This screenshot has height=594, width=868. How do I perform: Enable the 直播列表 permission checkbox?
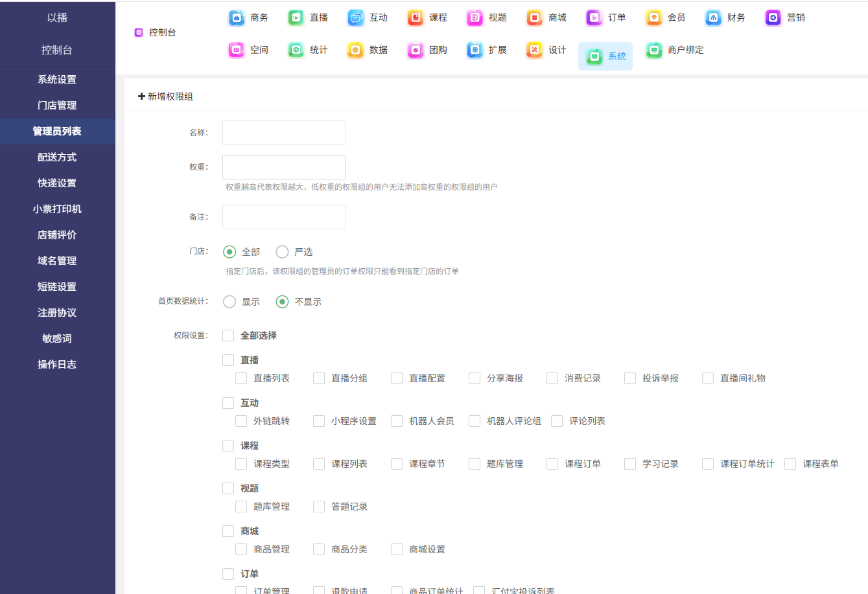click(241, 378)
